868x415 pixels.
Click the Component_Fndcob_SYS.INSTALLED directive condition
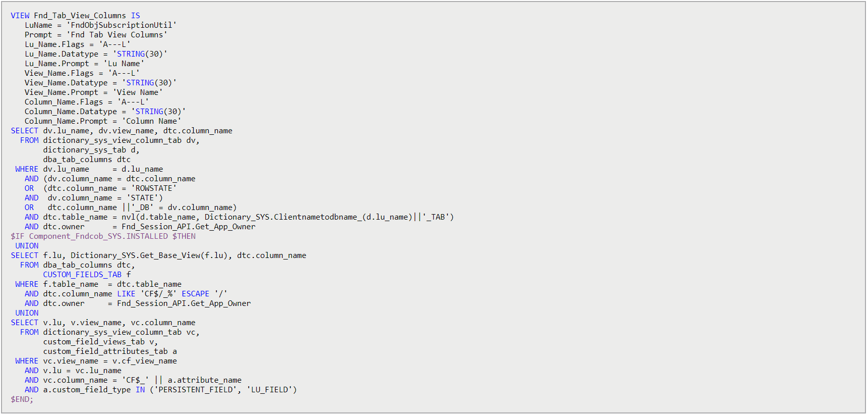pos(98,236)
